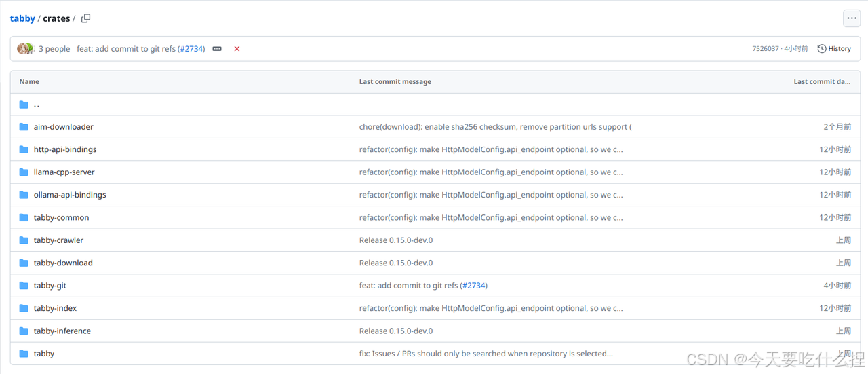Open the tabby-git folder
The width and height of the screenshot is (868, 374).
click(x=50, y=286)
